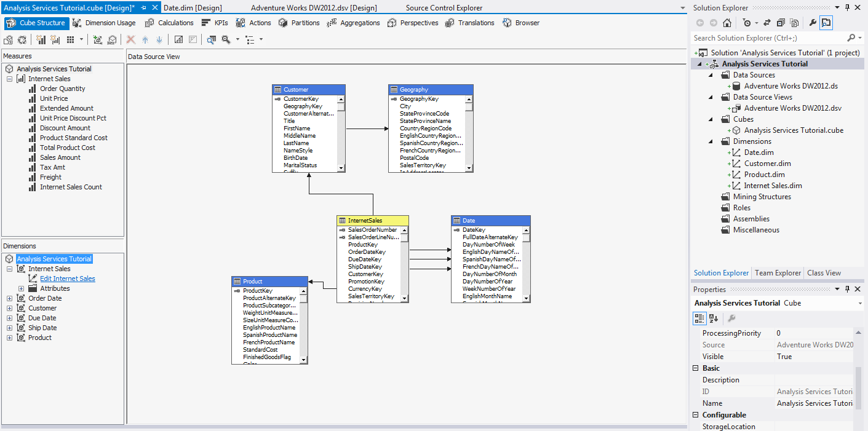This screenshot has width=868, height=431.
Task: Select Adventure Works DW2012.dsv in Solution Explorer
Action: [793, 108]
